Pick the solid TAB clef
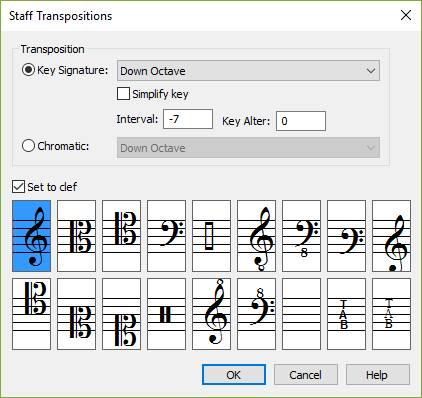The height and width of the screenshot is (398, 422). pos(346,314)
